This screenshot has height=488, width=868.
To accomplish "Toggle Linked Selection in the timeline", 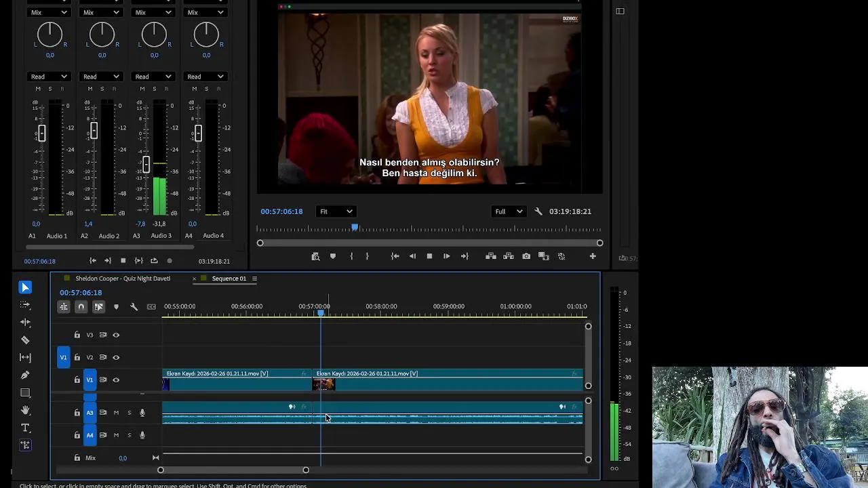I will point(98,307).
